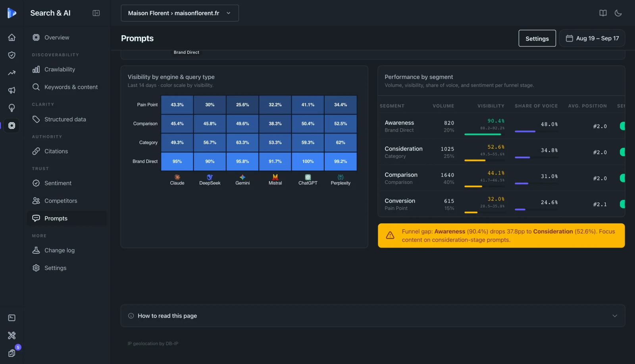Sort by VISIBILITY column header

491,106
